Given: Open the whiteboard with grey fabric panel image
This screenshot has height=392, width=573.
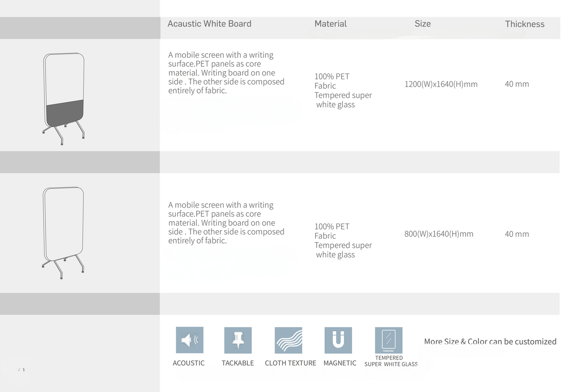Looking at the screenshot, I should point(64,98).
